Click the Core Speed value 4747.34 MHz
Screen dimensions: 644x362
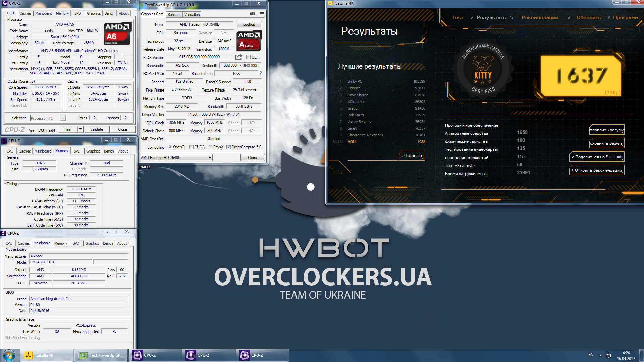(x=46, y=87)
